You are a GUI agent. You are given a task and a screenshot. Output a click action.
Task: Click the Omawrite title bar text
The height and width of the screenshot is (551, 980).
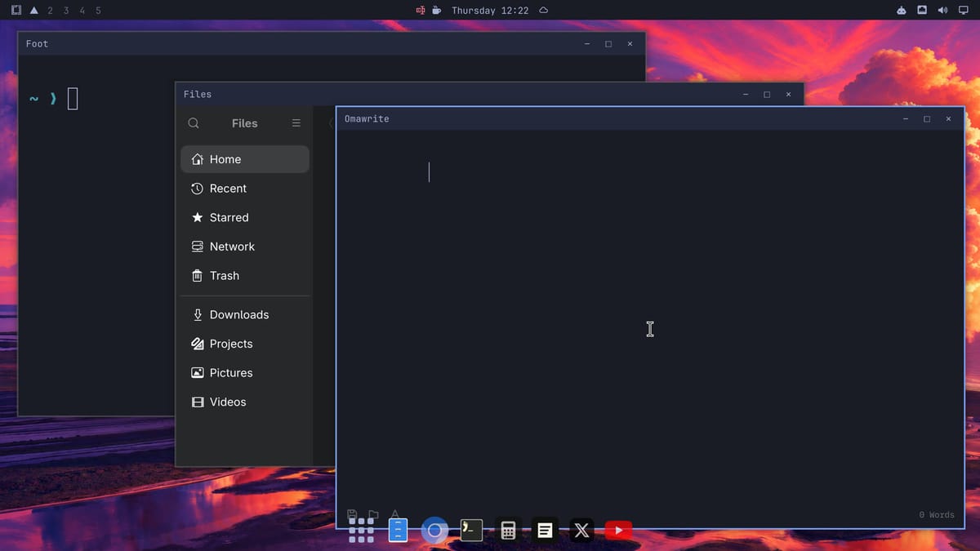coord(367,119)
